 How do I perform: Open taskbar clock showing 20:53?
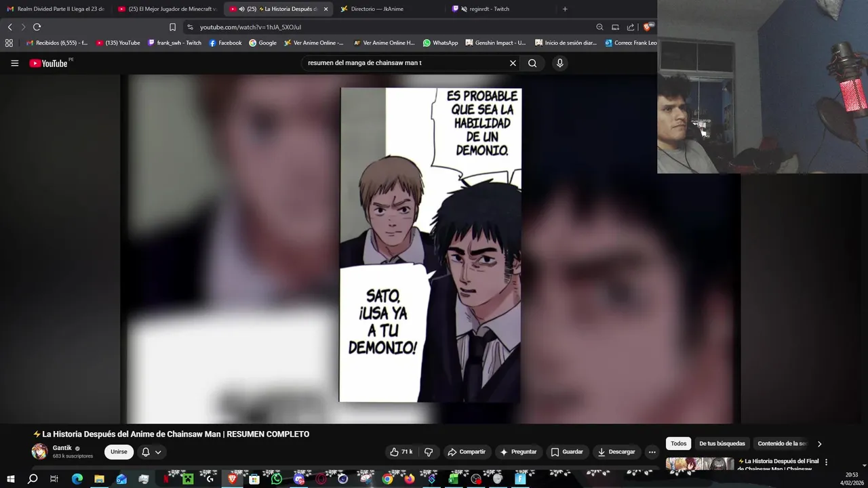[x=851, y=479]
